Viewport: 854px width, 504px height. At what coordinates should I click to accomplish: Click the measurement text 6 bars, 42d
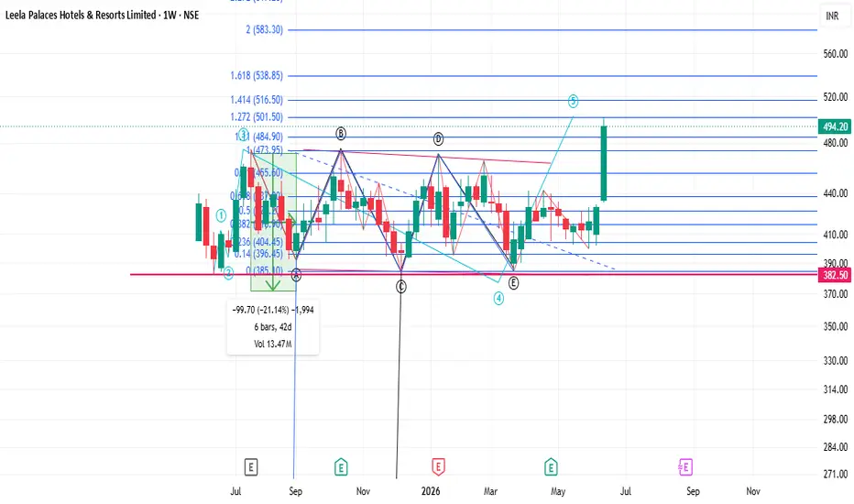(x=273, y=327)
